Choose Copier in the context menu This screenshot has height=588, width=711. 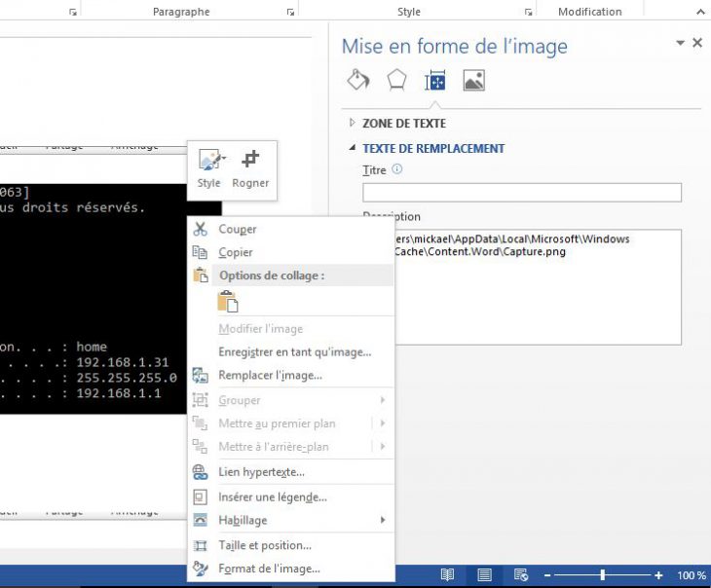pos(290,252)
